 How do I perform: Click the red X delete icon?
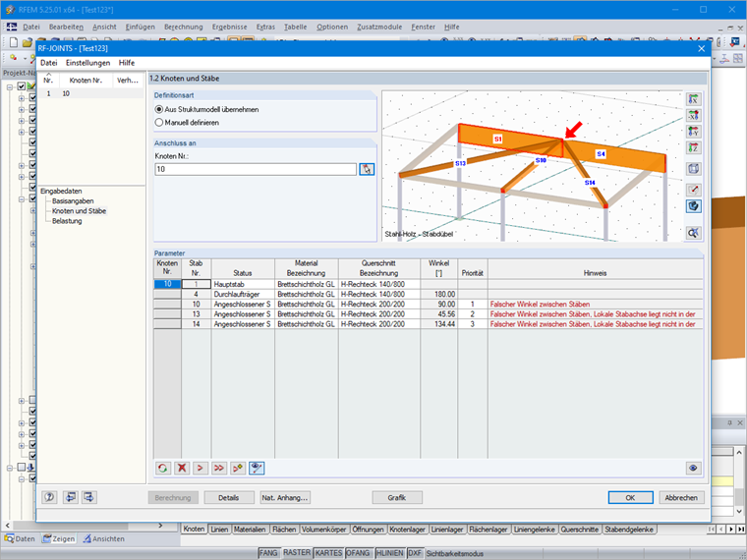[x=182, y=468]
